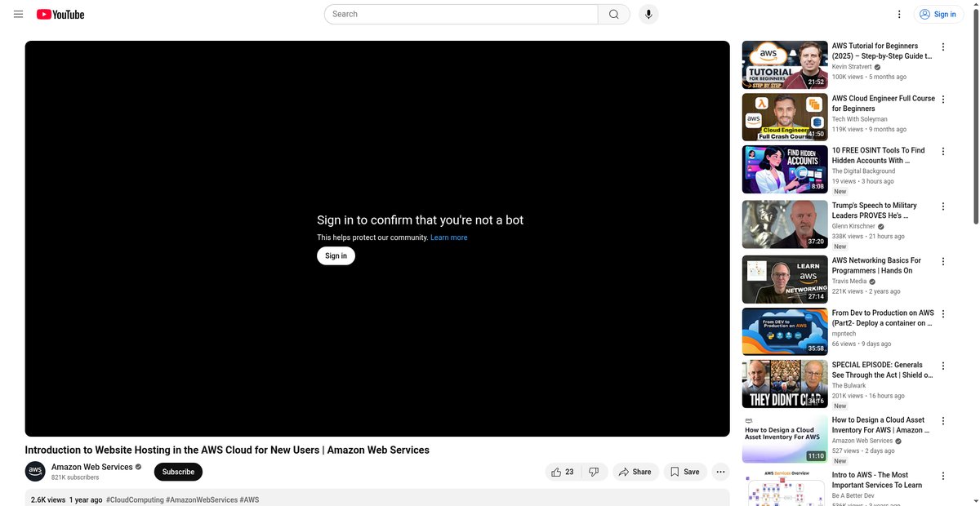This screenshot has width=980, height=506.
Task: Open Trump's Speech to Military Leaders thumbnail
Action: pyautogui.click(x=784, y=224)
